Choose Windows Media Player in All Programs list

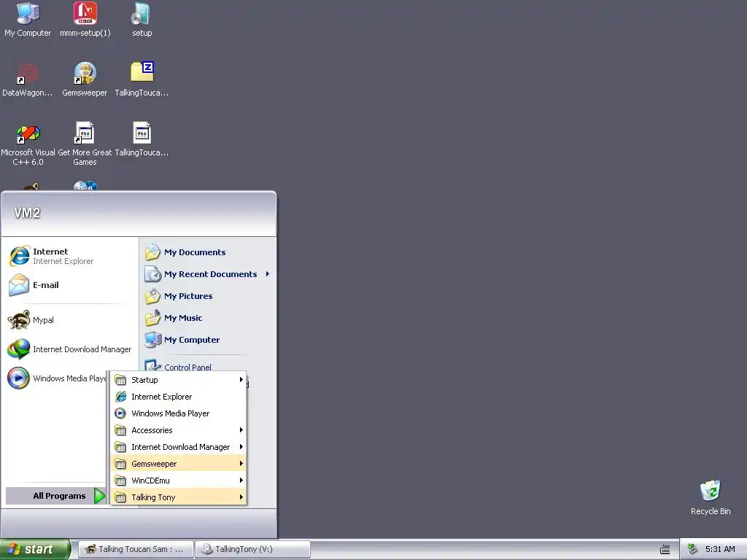179,413
